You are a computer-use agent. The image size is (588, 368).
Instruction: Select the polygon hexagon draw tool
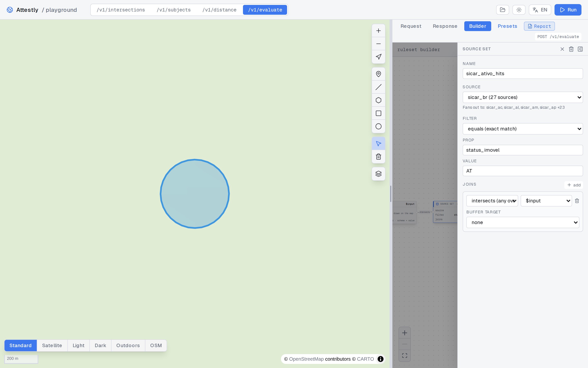[x=378, y=100]
